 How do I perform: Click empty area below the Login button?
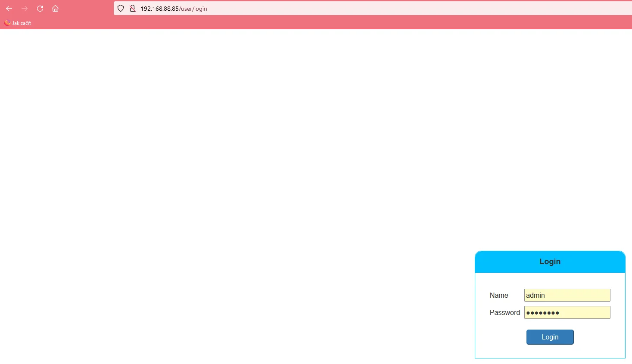(x=550, y=352)
